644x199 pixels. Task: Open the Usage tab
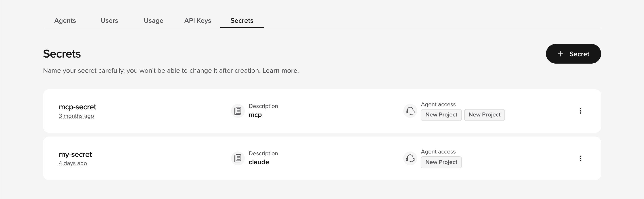point(153,21)
